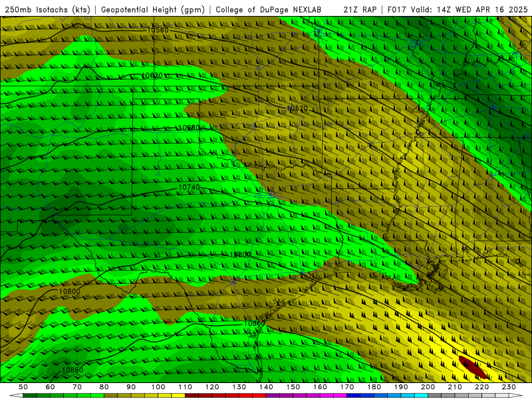
Task: Click the darkest green swatch on the color bar
Action: pyautogui.click(x=30, y=396)
